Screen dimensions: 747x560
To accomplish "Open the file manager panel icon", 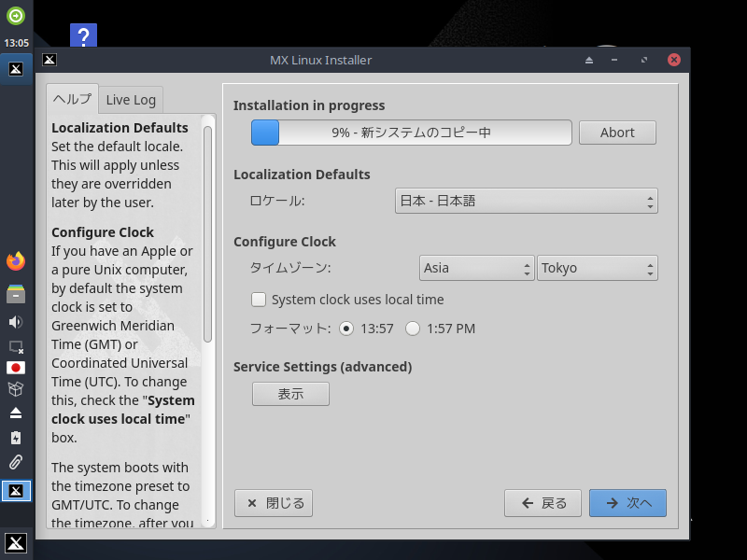I will tap(16, 294).
